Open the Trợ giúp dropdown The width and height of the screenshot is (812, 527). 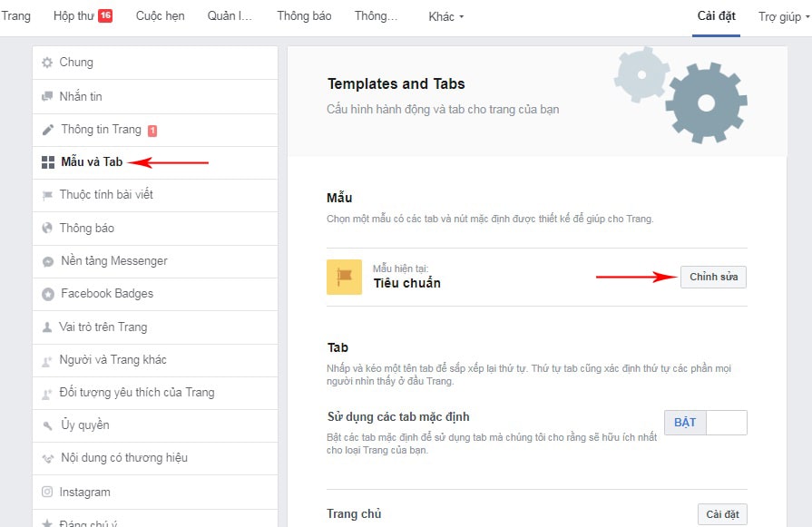pos(781,16)
